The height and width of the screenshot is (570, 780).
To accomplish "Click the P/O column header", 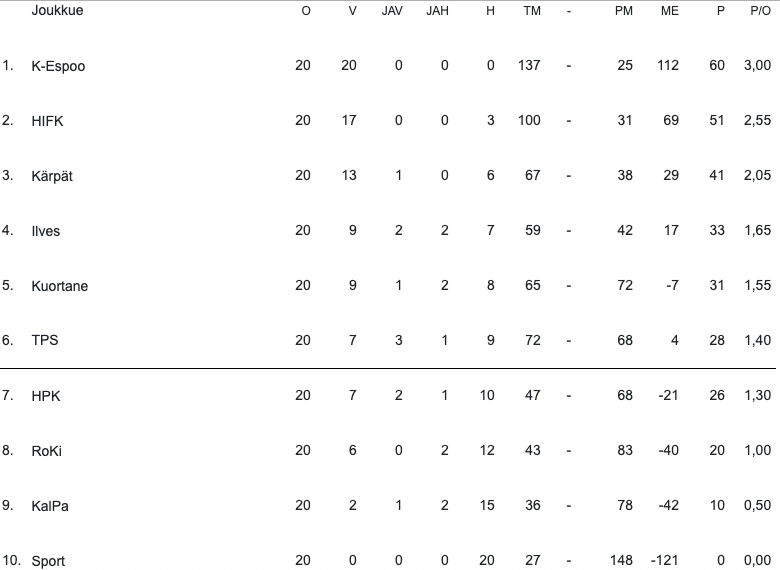I will point(760,11).
